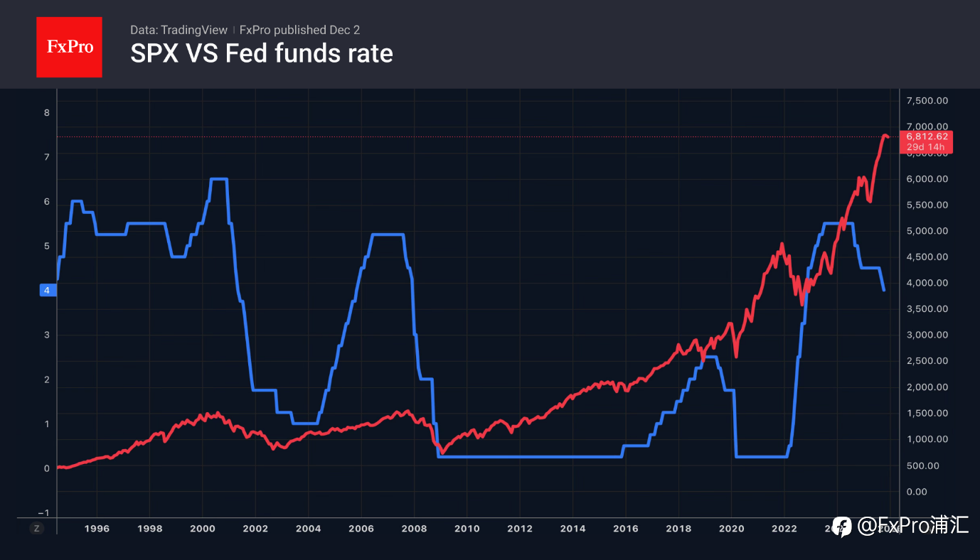Click the Z timezone button below chart
Image resolution: width=980 pixels, height=560 pixels.
38,528
